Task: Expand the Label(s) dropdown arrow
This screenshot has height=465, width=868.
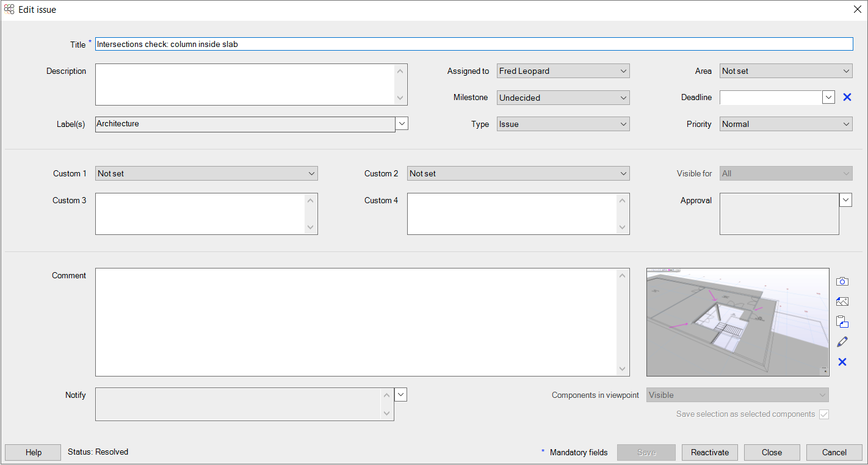Action: (x=402, y=123)
